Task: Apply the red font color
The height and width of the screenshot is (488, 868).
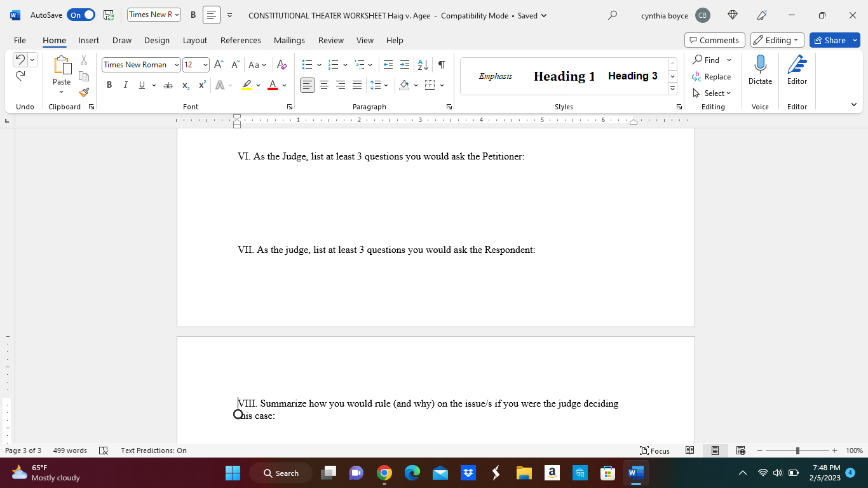Action: 273,85
